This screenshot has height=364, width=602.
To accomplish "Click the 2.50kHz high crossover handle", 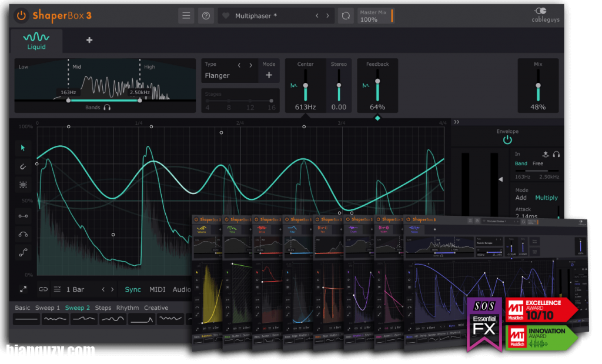I will pyautogui.click(x=140, y=100).
